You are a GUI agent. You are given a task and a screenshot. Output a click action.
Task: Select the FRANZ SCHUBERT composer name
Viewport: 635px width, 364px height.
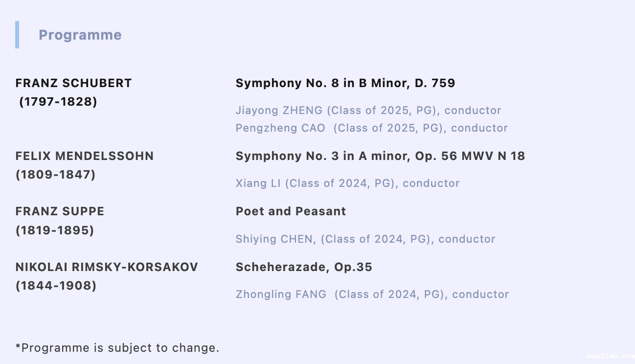coord(73,83)
